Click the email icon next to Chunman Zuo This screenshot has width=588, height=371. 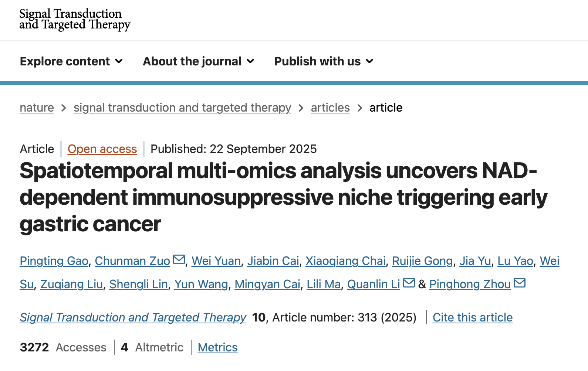point(179,260)
